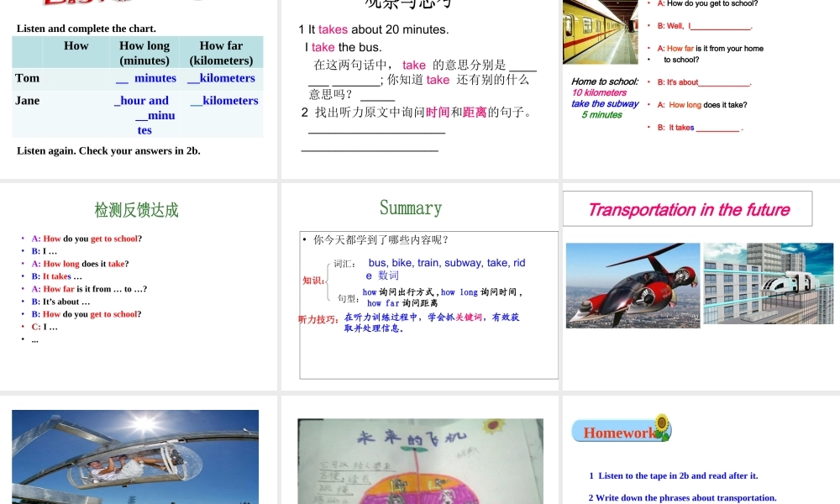This screenshot has width=840, height=504.
Task: Open the Homework slide thumbnail
Action: tap(701, 450)
